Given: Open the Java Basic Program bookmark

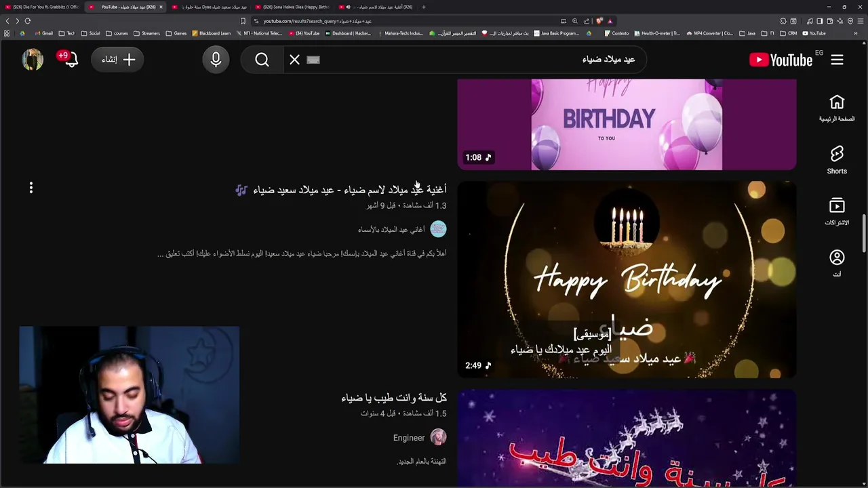Looking at the screenshot, I should (557, 33).
